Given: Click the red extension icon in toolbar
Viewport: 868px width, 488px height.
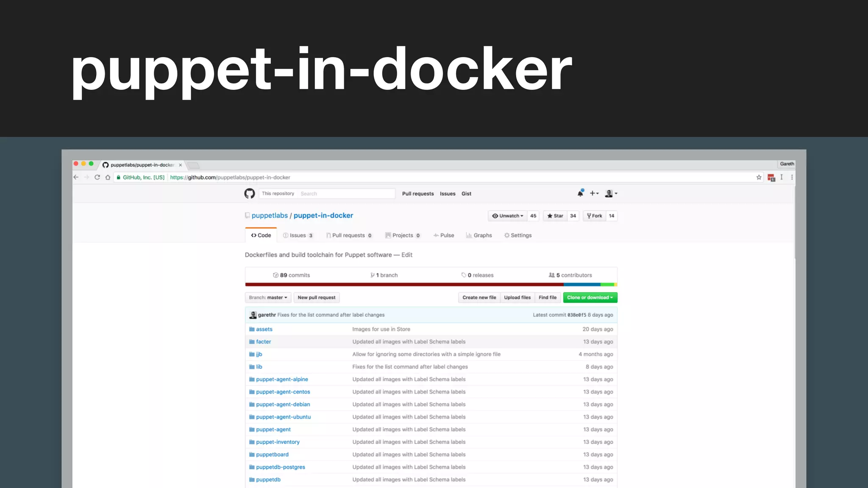Looking at the screenshot, I should [771, 178].
